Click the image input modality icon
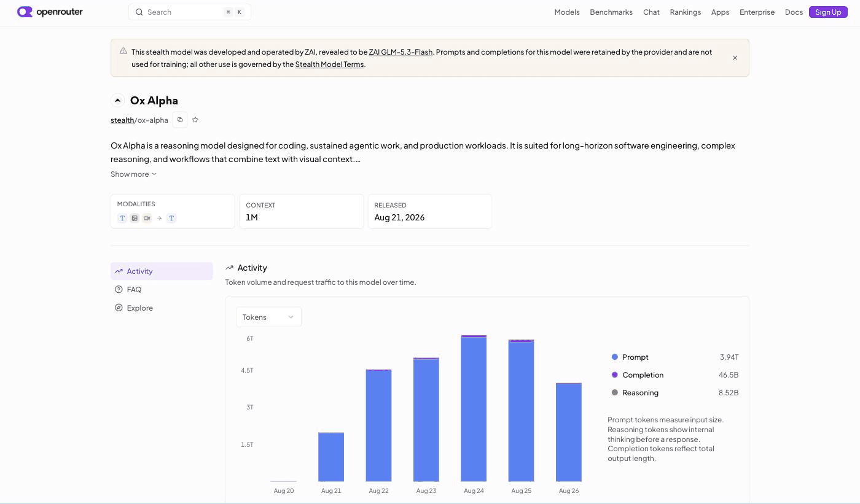This screenshot has width=860, height=504. [x=135, y=218]
